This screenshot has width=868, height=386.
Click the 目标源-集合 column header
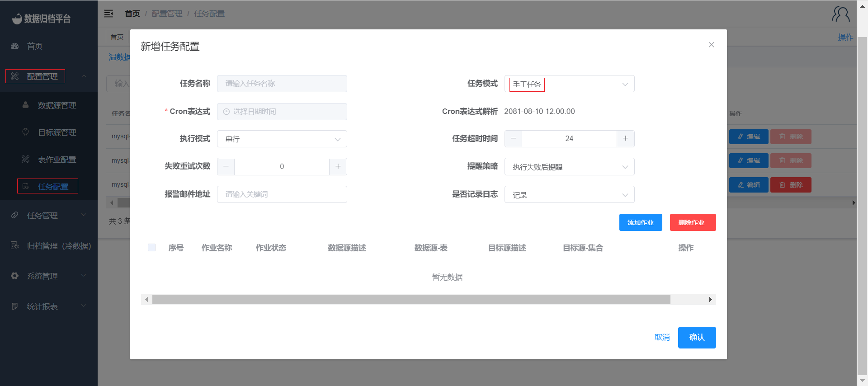[583, 248]
